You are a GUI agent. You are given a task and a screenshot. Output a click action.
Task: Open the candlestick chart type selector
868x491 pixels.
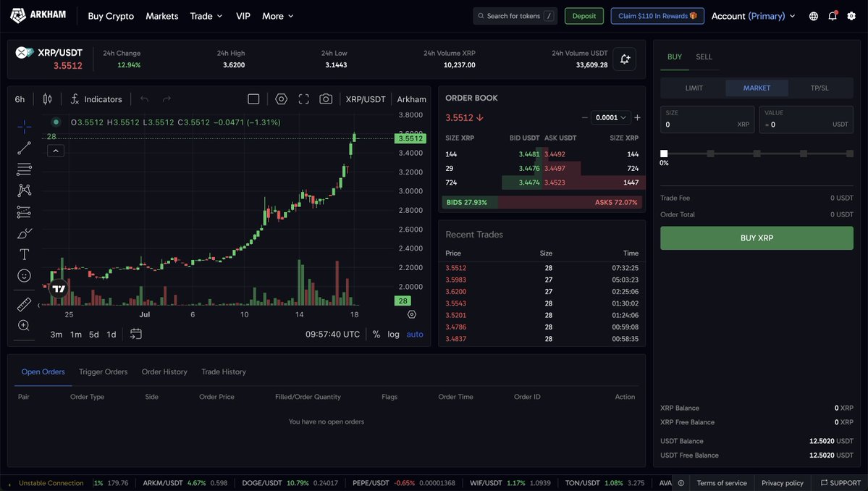(48, 99)
